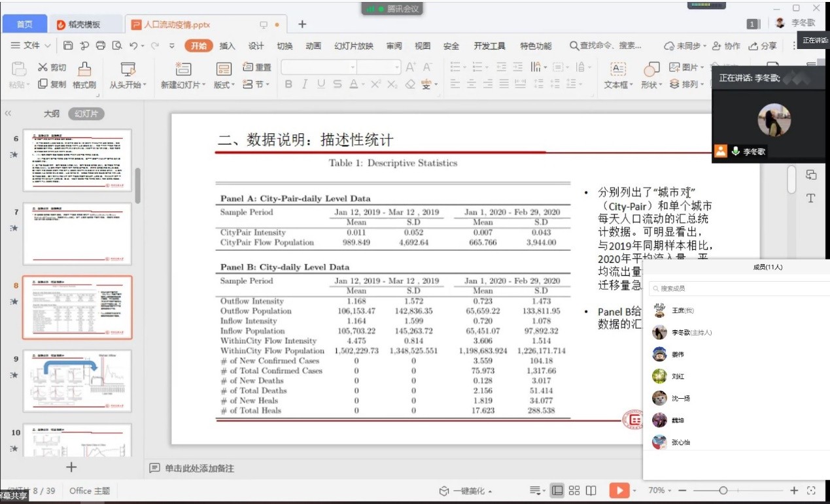Click the save icon in quick toolbar
This screenshot has height=504, width=830.
coord(68,46)
